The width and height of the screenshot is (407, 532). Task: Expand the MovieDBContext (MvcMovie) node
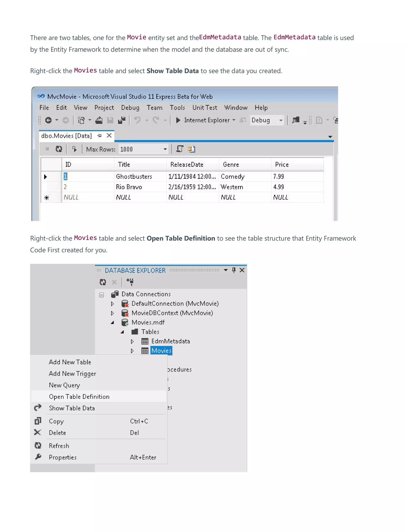tap(112, 313)
